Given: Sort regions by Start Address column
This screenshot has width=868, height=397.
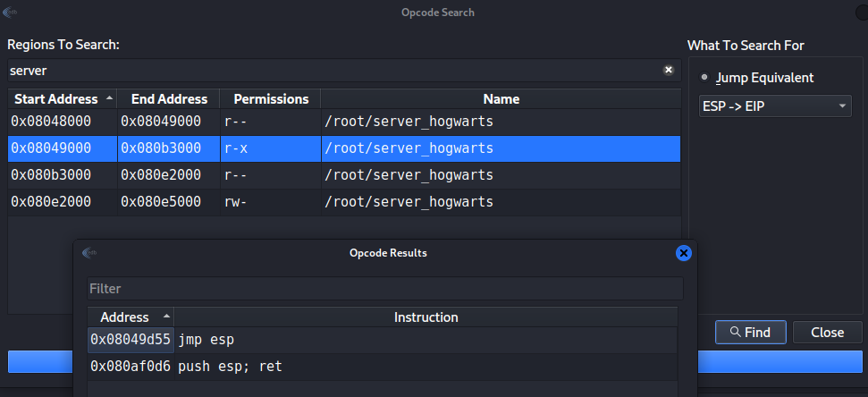Looking at the screenshot, I should tap(62, 99).
